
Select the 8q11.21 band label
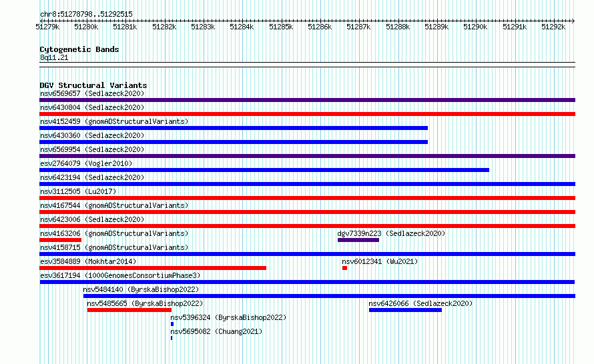tap(54, 57)
